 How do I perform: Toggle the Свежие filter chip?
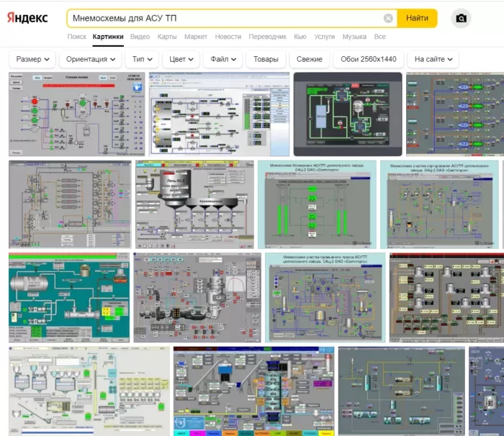[309, 59]
